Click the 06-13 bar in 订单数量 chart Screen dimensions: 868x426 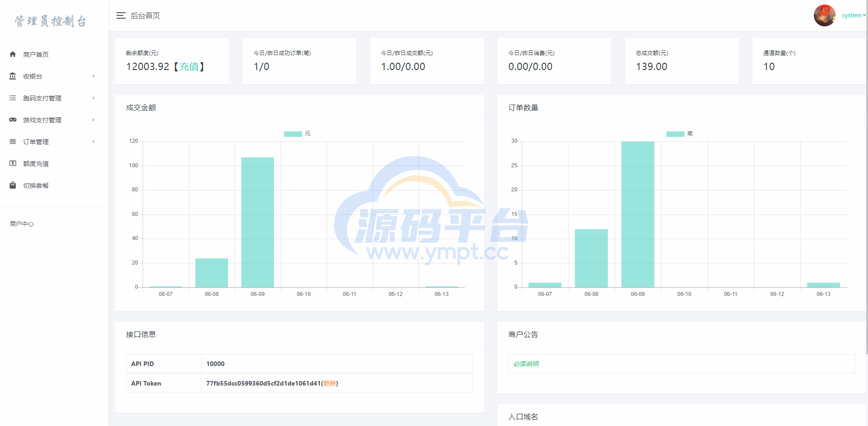[823, 285]
